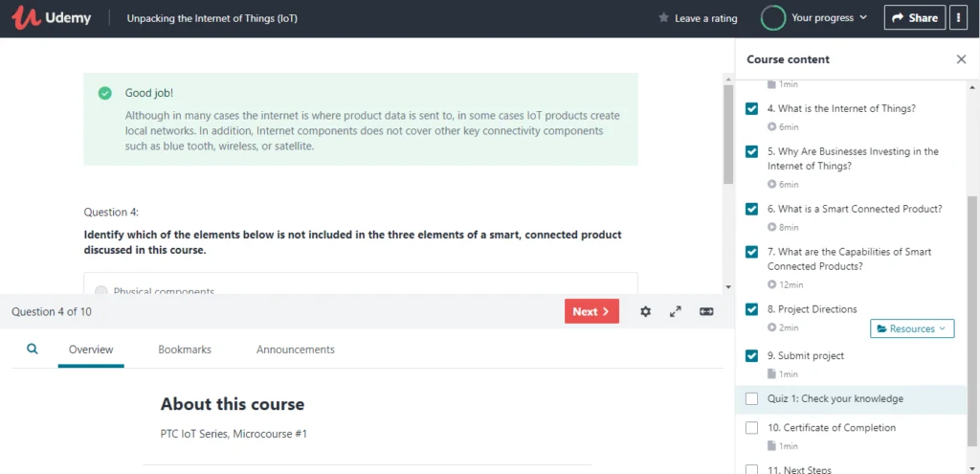The height and width of the screenshot is (474, 980).
Task: Open the vertical three-dot options menu
Action: 959,18
